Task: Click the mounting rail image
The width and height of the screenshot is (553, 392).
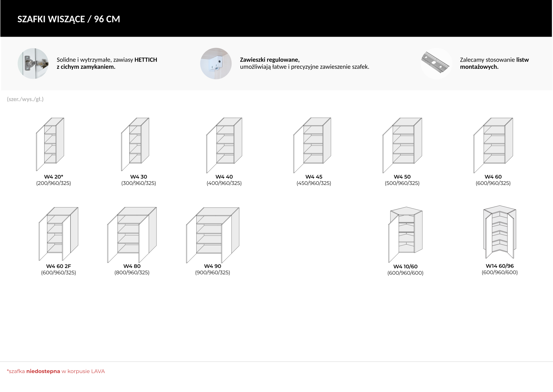Action: (x=436, y=64)
